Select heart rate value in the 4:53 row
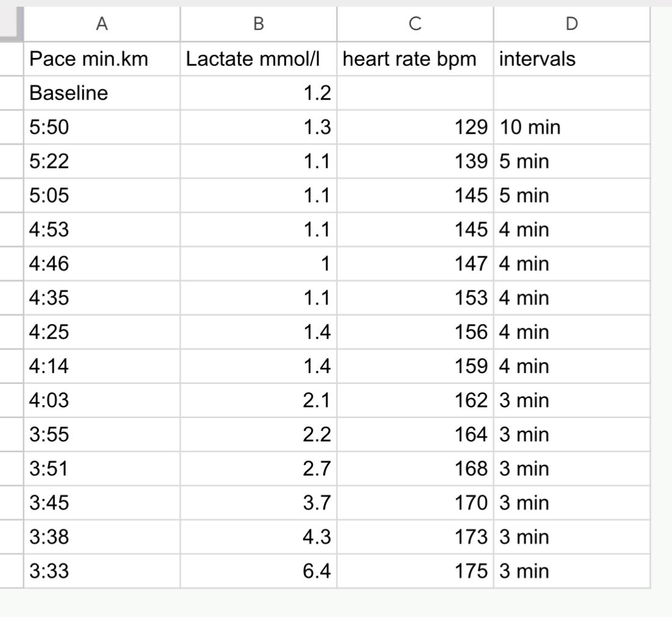The width and height of the screenshot is (672, 617). [415, 230]
